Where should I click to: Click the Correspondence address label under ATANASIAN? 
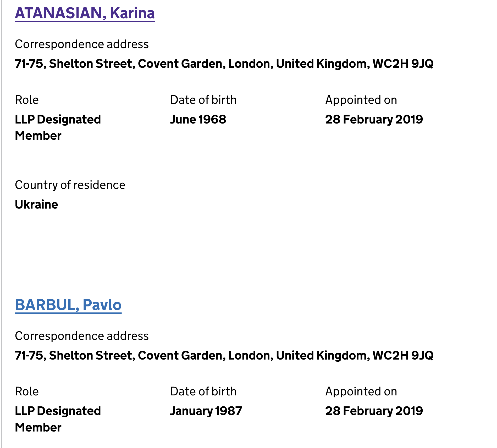tap(82, 44)
